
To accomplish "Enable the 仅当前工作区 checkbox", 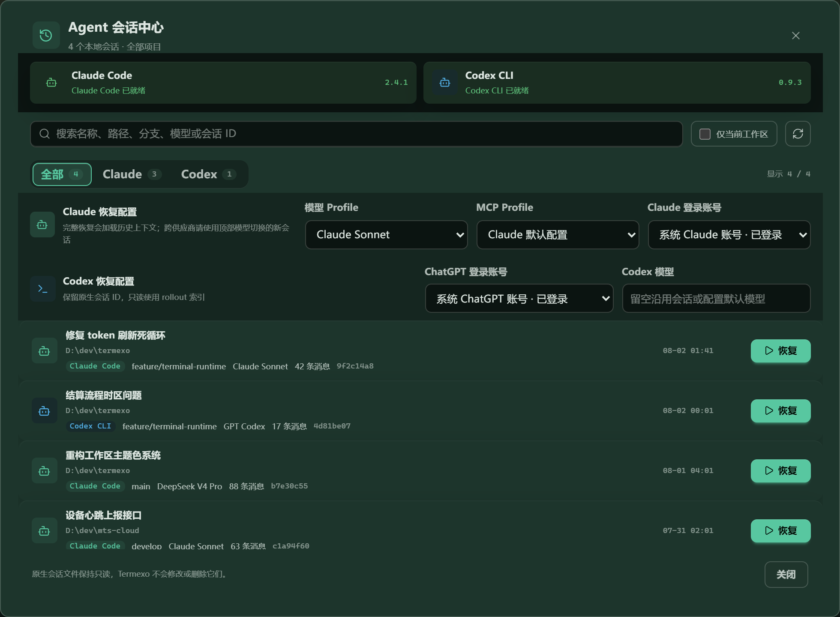I will [705, 134].
